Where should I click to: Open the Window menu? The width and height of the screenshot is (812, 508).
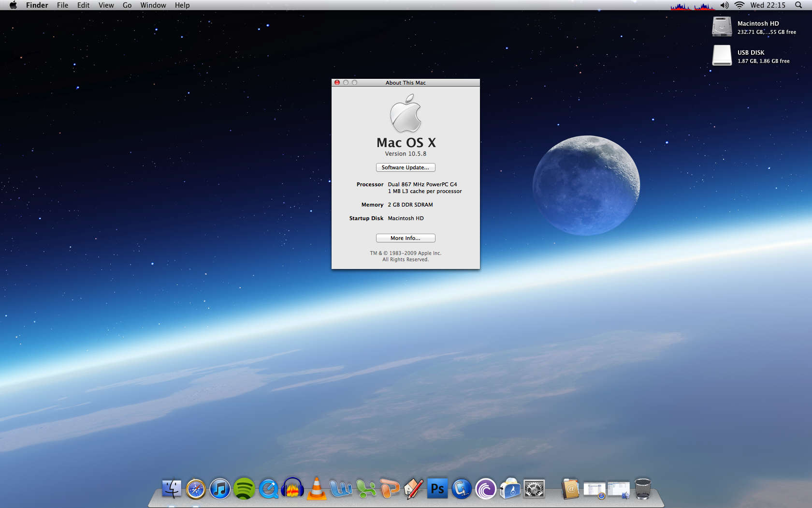(153, 5)
